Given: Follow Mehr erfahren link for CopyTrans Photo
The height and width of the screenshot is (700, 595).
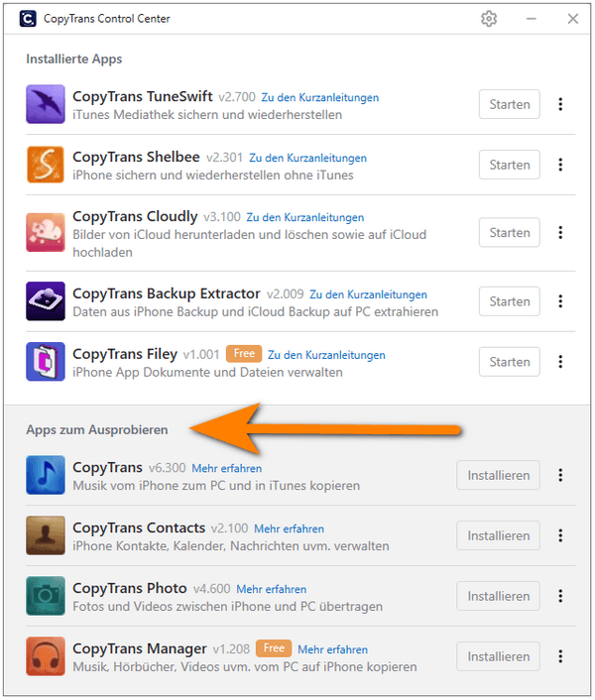Looking at the screenshot, I should point(272,589).
